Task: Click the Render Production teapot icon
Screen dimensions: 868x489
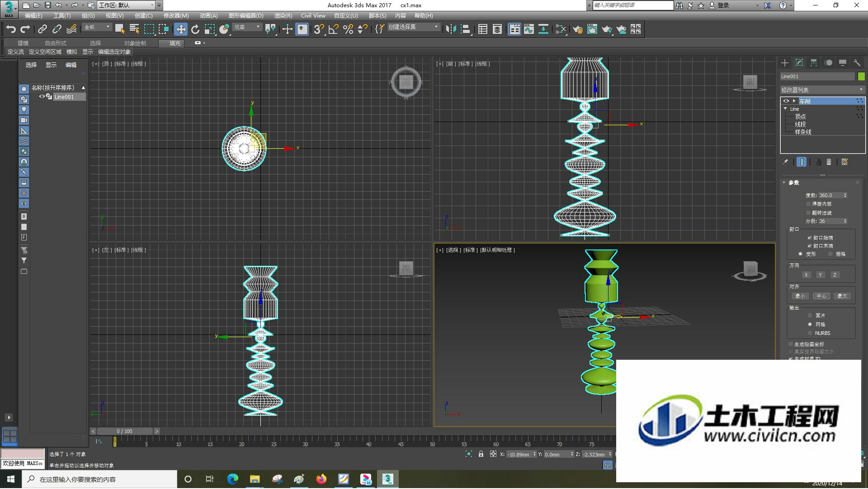Action: pyautogui.click(x=607, y=29)
